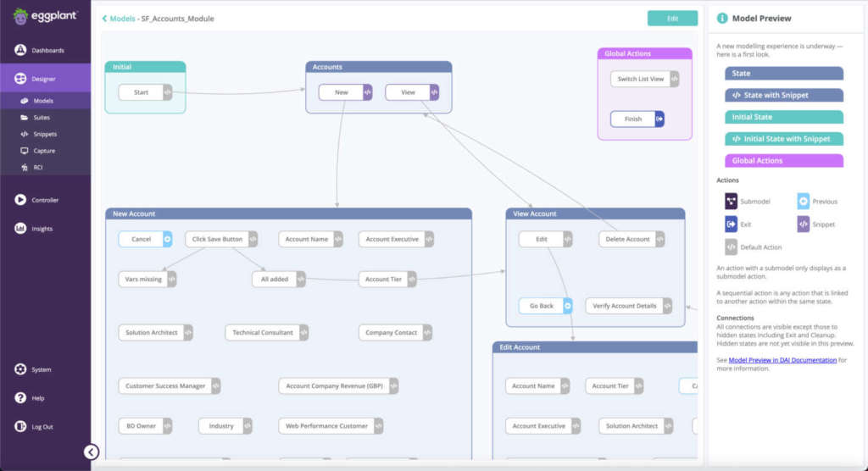Click the Default Action legend icon
Viewport: 868px width, 471px height.
coord(731,247)
